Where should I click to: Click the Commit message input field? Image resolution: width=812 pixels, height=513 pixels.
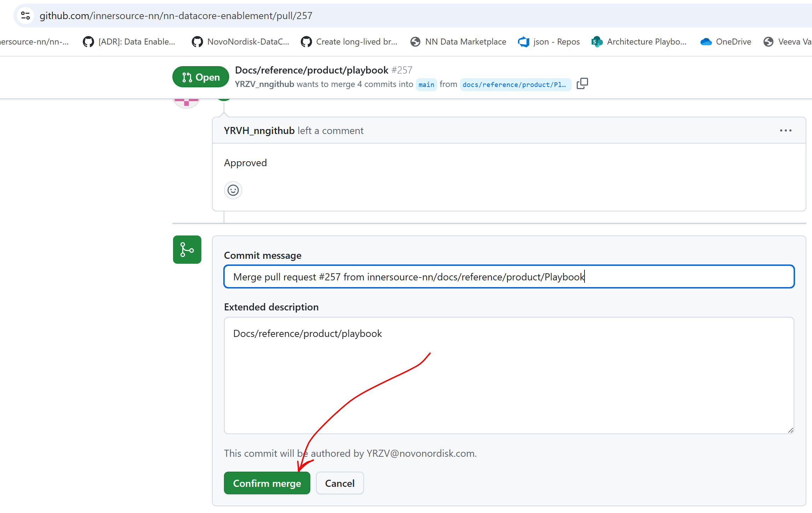click(x=509, y=276)
